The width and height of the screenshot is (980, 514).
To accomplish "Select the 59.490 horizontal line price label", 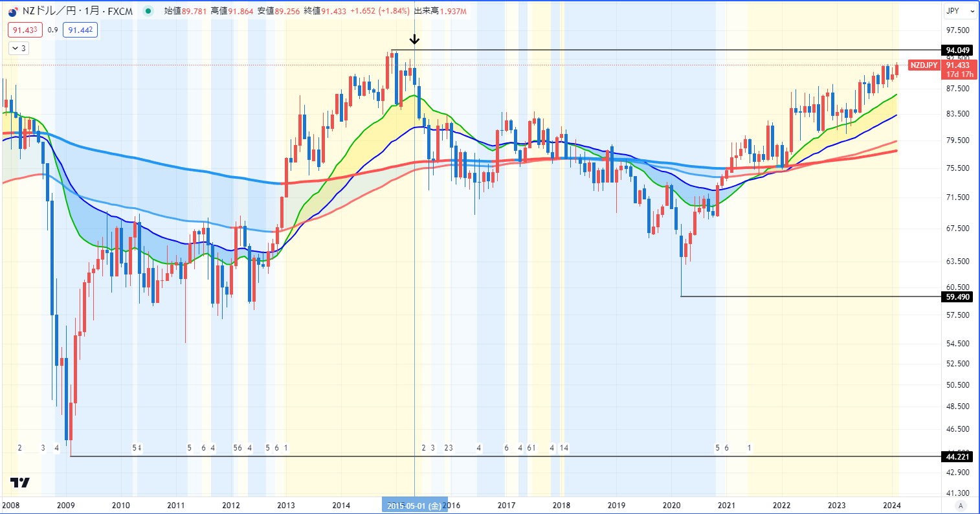I will [x=956, y=297].
